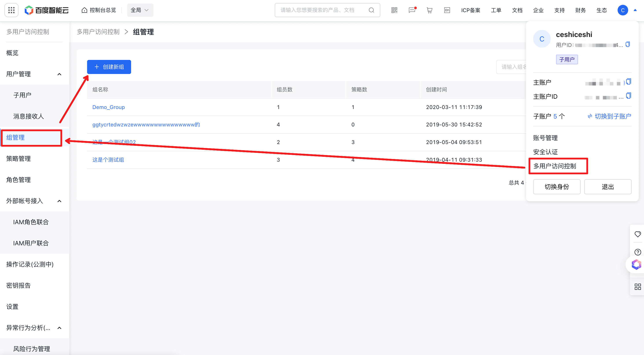Copy the user ID value
644x355 pixels.
(628, 44)
